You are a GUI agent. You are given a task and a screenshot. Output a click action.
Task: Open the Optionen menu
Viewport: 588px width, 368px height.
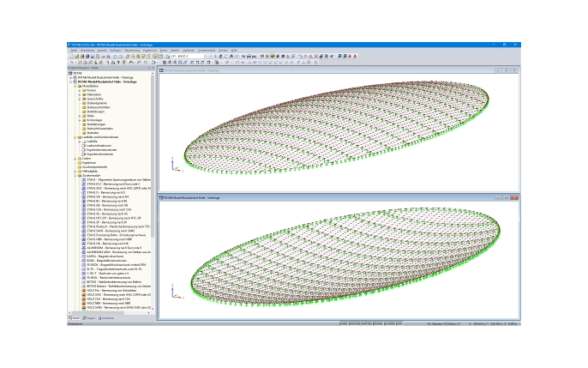(x=189, y=51)
